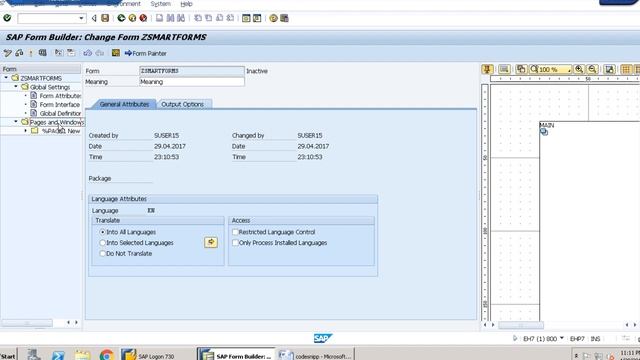This screenshot has width=640, height=360.
Task: Switch to the Output Options tab
Action: (x=182, y=104)
